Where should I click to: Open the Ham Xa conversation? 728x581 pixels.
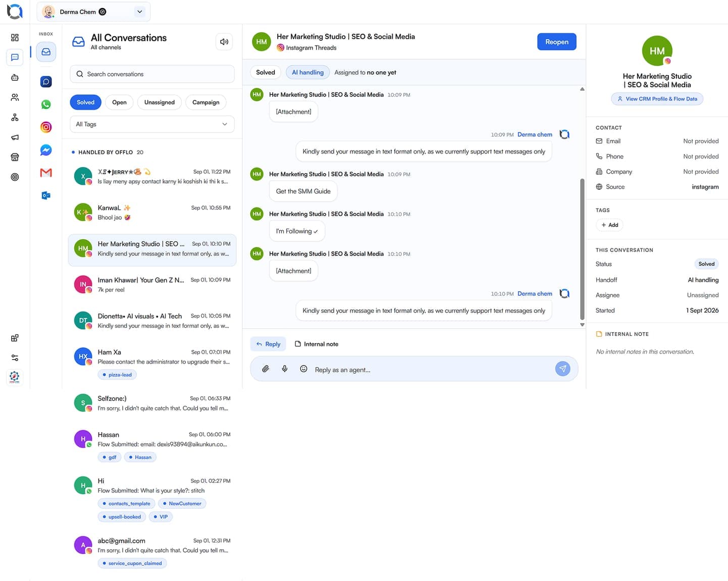(x=152, y=363)
